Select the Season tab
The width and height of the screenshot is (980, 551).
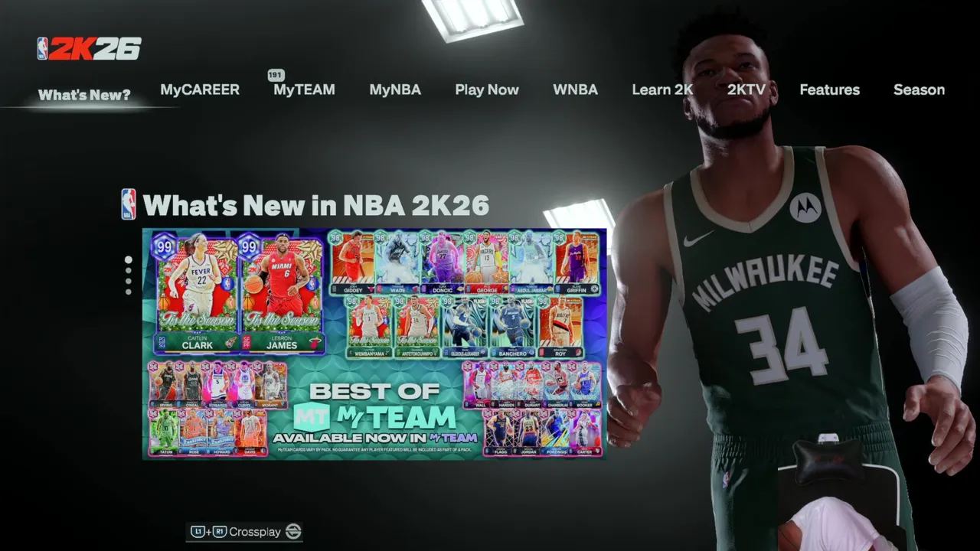point(919,90)
